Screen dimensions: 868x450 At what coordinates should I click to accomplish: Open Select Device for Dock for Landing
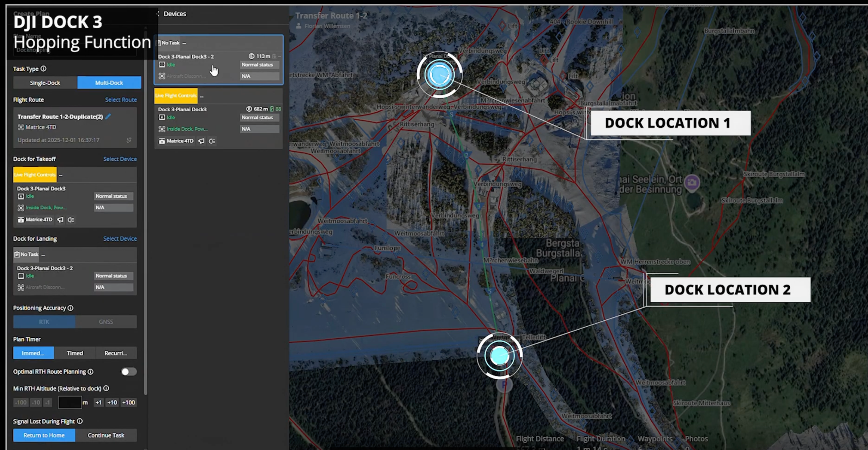[x=120, y=239]
